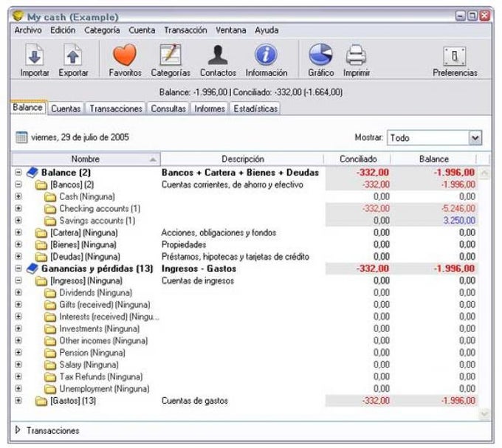Click the folder icon of [Gastos] (13)
502x448 pixels.
[41, 401]
